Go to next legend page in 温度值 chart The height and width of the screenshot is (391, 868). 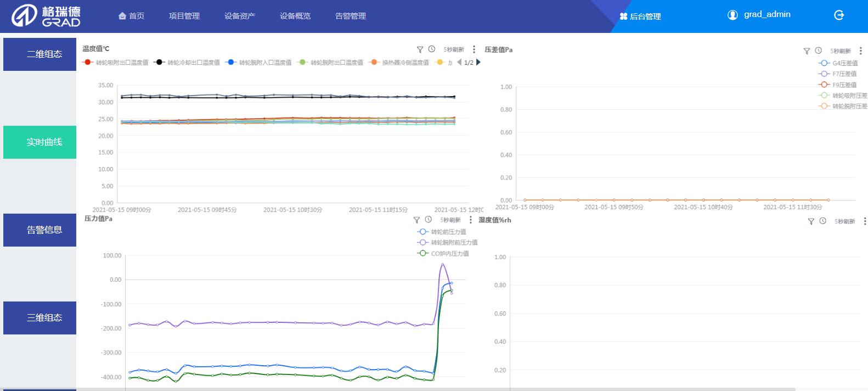click(x=478, y=63)
